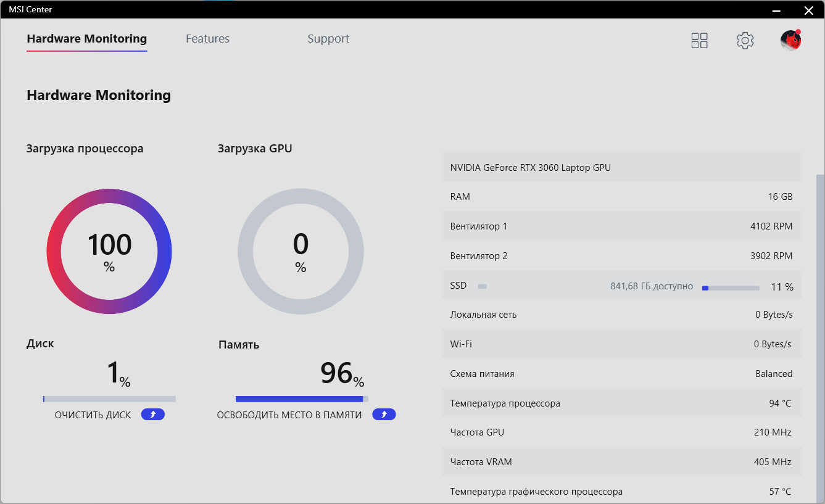
Task: Open the Support tab
Action: pos(328,39)
